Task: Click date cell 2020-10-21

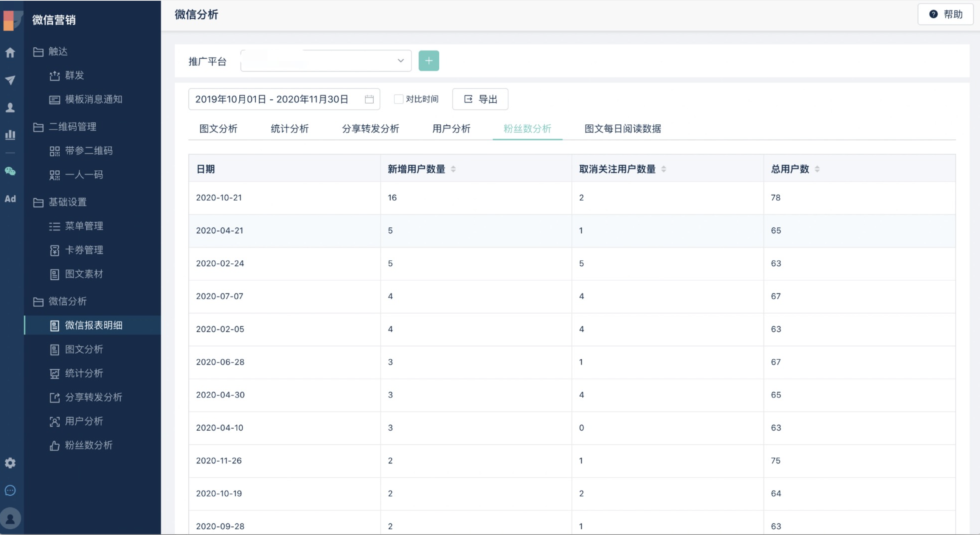Action: [219, 198]
